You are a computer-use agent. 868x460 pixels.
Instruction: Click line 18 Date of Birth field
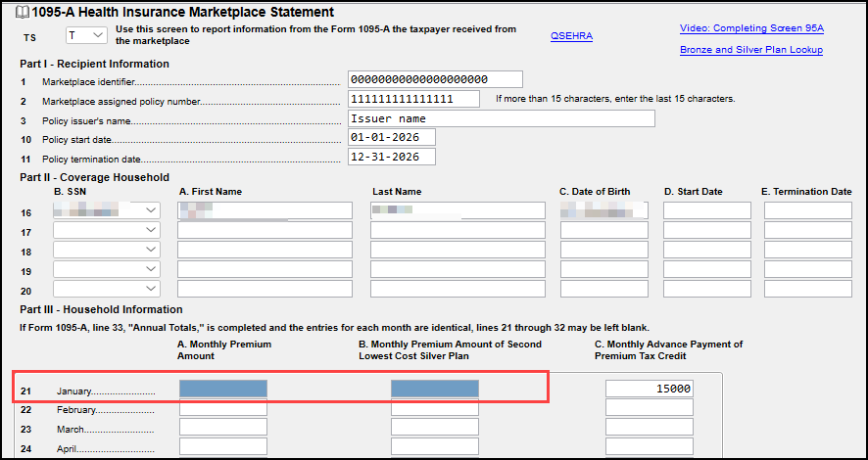point(604,251)
